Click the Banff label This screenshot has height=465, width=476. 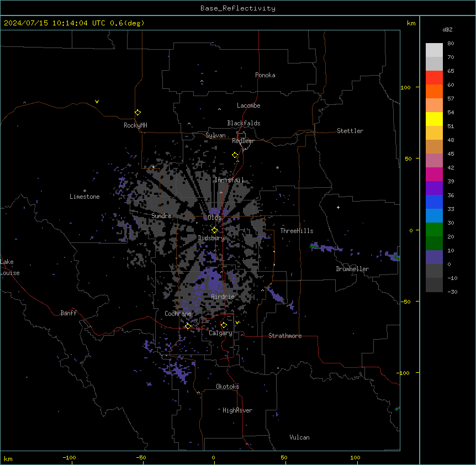point(68,313)
